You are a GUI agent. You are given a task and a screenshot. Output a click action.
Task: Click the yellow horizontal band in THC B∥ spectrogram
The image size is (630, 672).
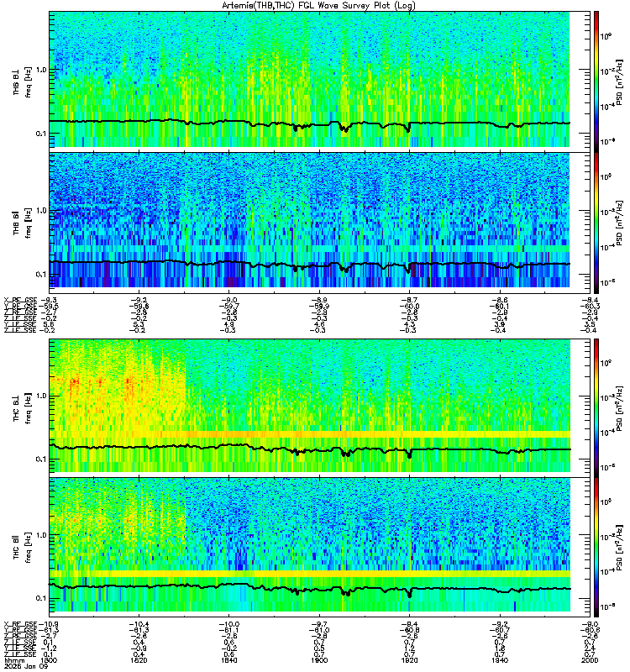pos(310,574)
